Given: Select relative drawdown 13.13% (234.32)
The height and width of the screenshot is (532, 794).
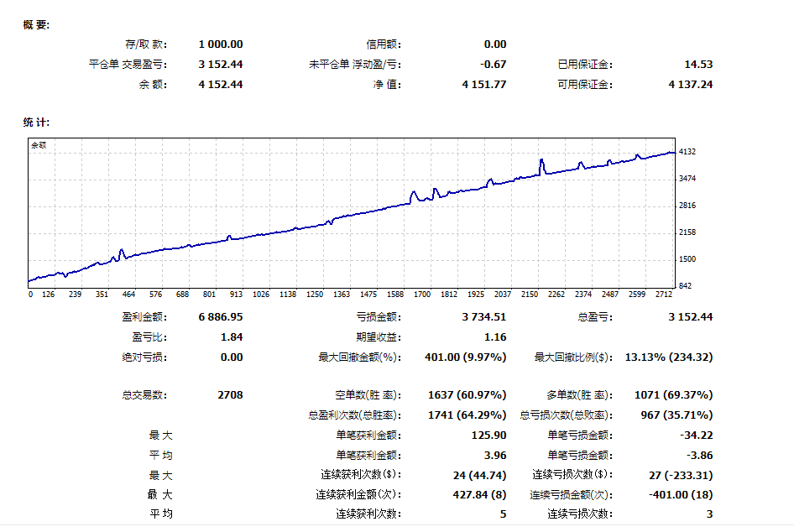Looking at the screenshot, I should (x=669, y=357).
